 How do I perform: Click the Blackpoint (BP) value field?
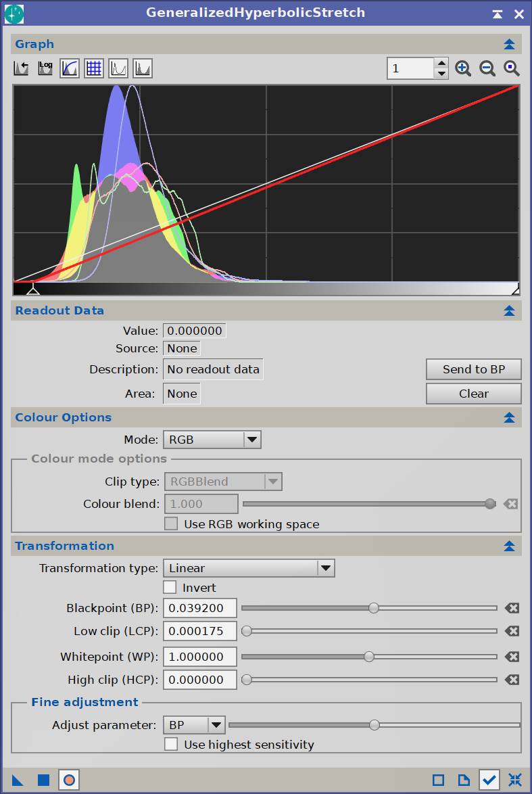[200, 607]
